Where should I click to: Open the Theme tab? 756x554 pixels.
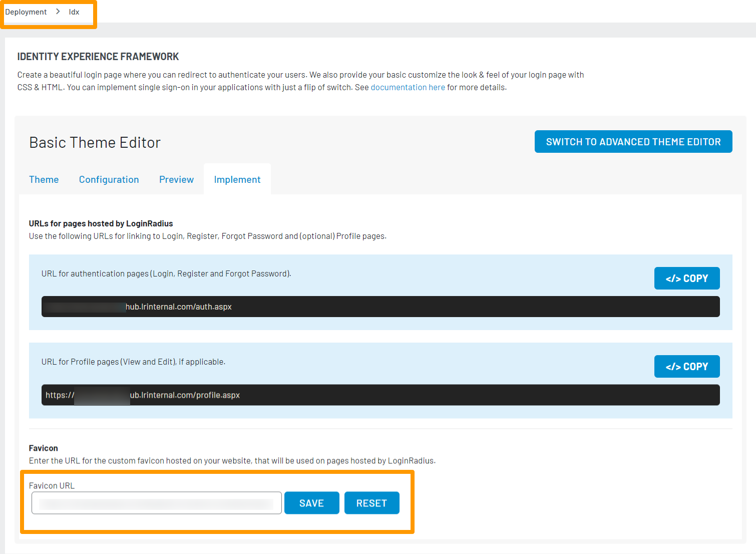click(x=44, y=179)
